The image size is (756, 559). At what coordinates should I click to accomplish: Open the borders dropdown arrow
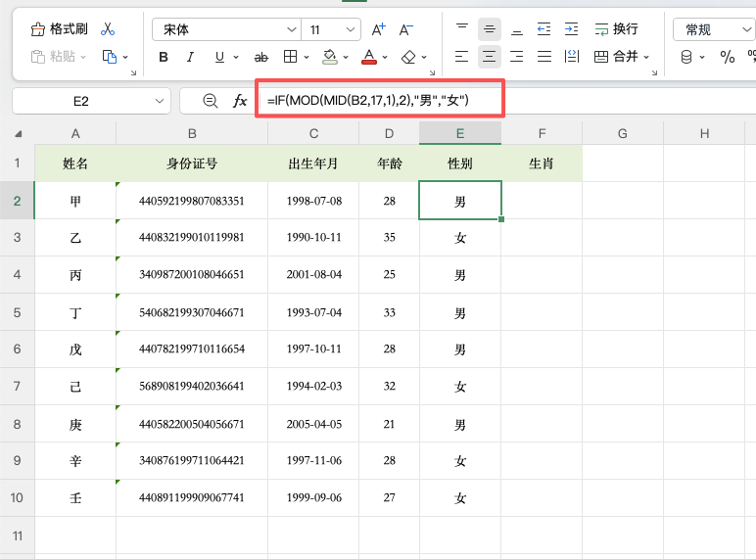(307, 58)
